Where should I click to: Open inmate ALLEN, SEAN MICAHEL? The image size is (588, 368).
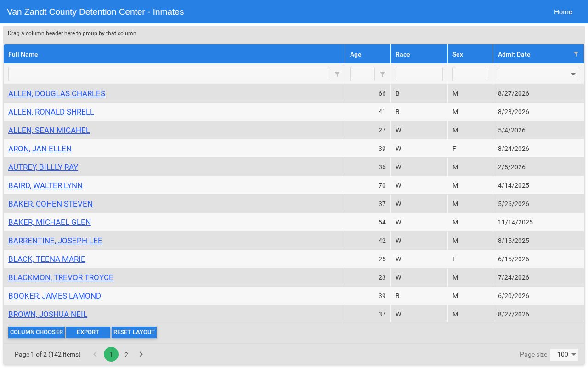(x=49, y=130)
